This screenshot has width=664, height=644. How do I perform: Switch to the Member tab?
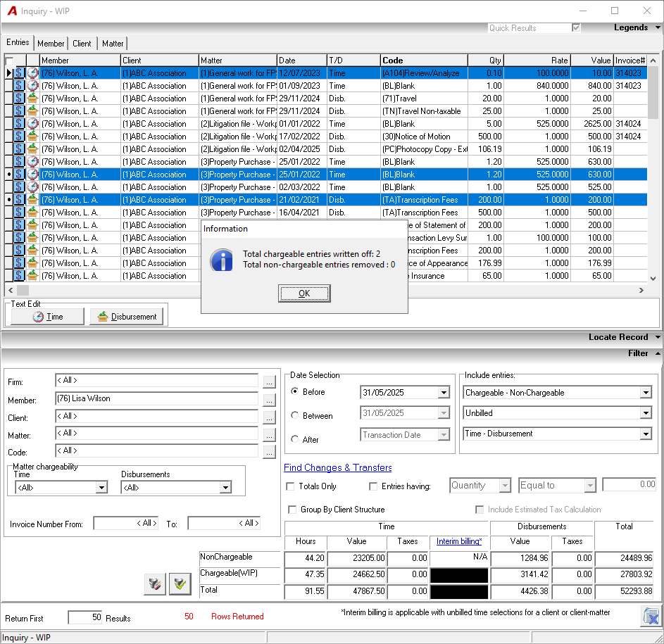click(51, 43)
